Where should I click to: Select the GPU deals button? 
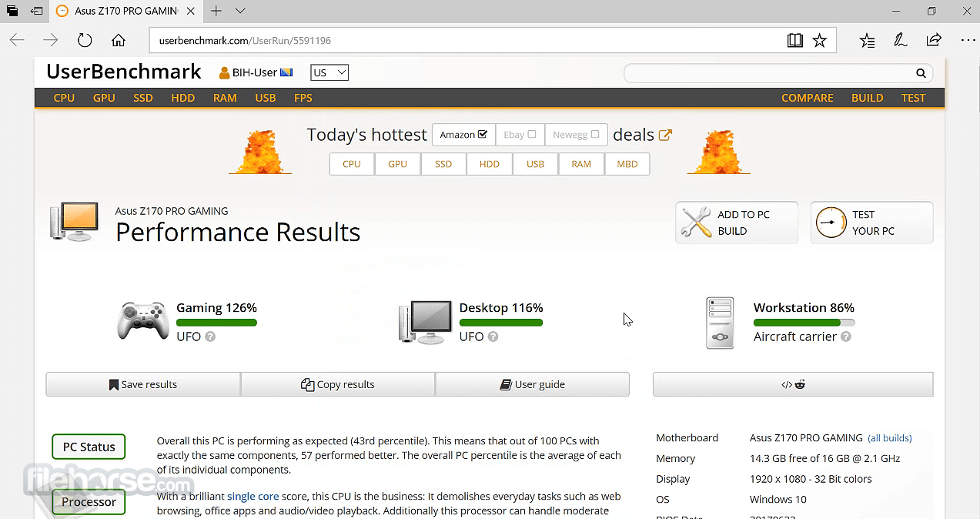pos(397,164)
